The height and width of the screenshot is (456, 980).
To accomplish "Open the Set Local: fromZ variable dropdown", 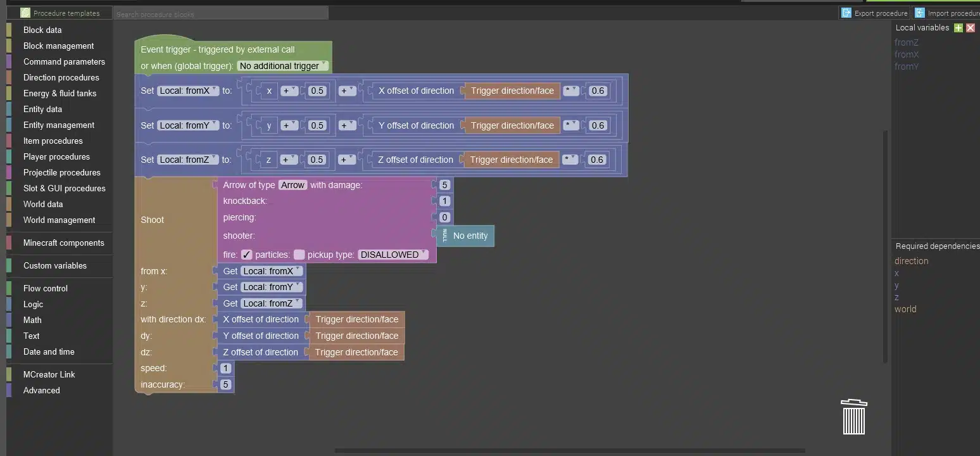I will click(x=188, y=160).
